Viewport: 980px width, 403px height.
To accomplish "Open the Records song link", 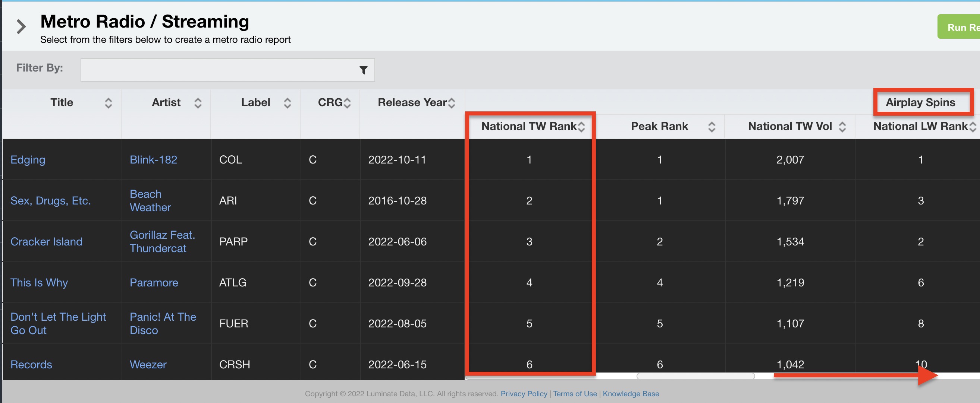I will (31, 365).
